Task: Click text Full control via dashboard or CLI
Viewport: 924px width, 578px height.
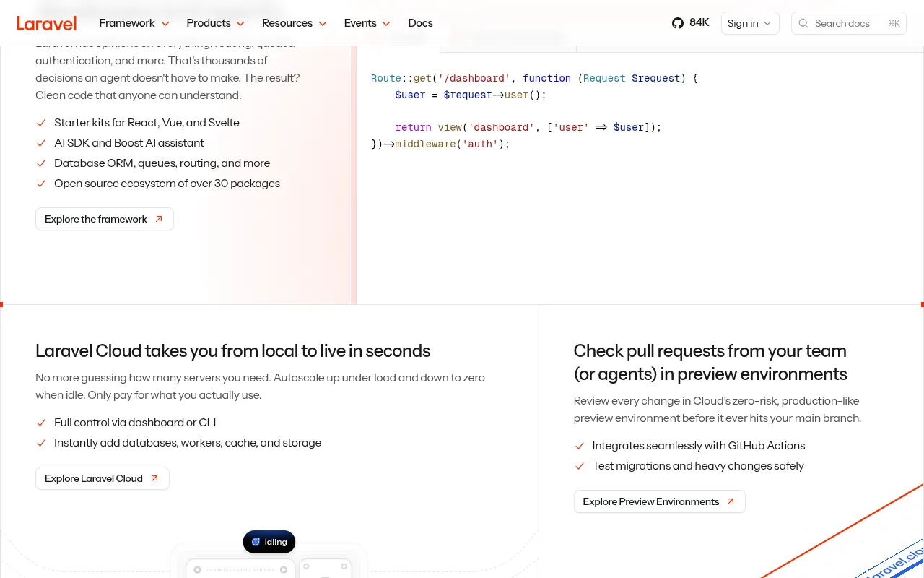Action: click(x=135, y=423)
